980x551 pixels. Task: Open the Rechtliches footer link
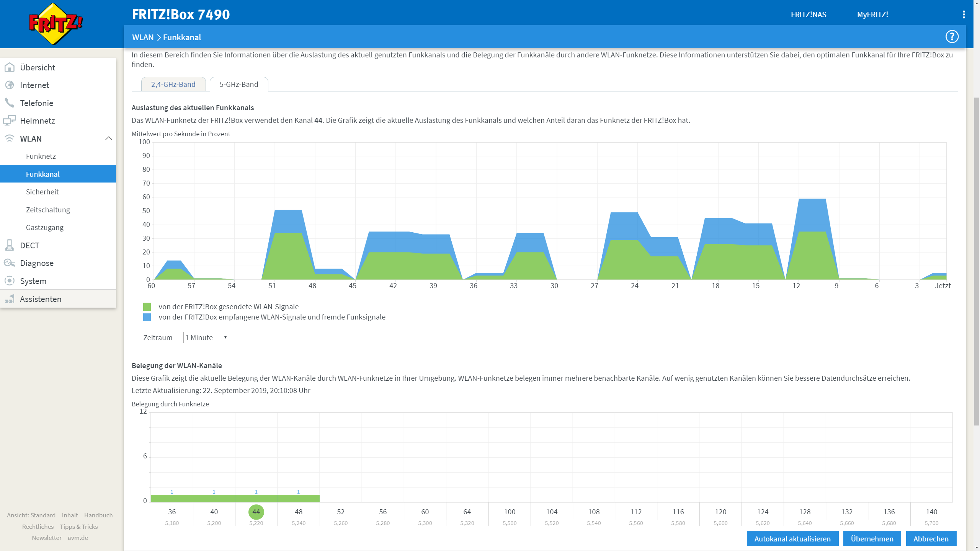click(38, 527)
